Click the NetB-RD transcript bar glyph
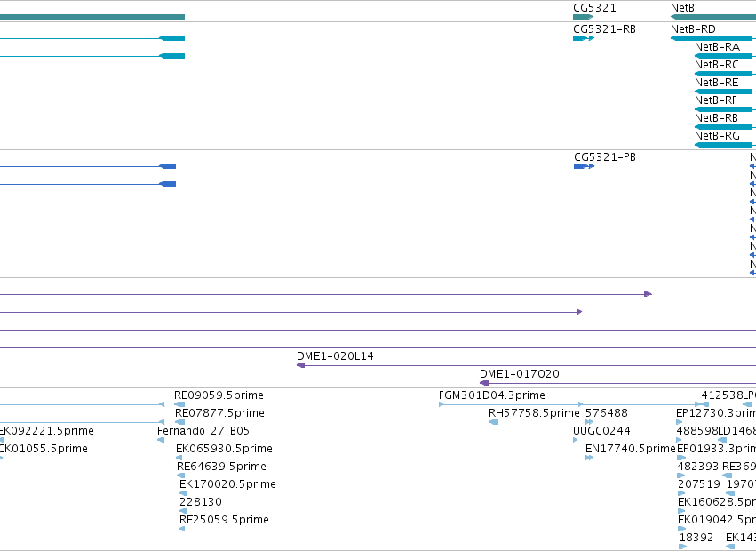 coord(712,38)
